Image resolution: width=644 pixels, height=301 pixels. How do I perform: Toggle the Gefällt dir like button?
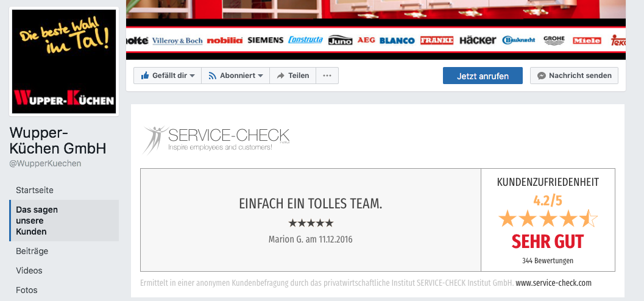pyautogui.click(x=167, y=76)
